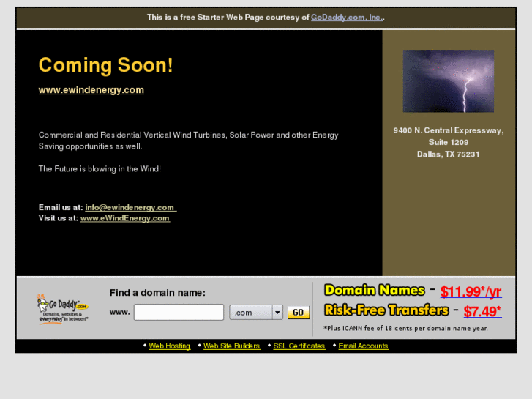This screenshot has width=532, height=399.
Task: Open the Web Hosting footer link
Action: (x=169, y=346)
